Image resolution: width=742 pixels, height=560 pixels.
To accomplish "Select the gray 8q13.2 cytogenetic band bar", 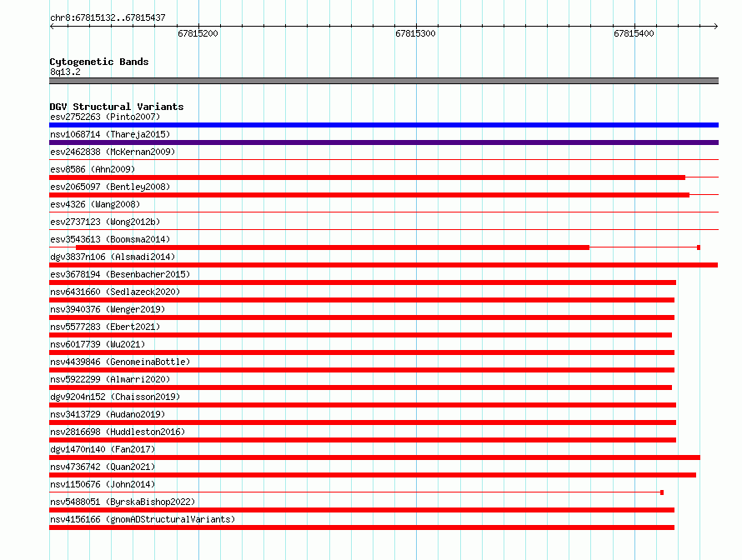I will coord(384,81).
